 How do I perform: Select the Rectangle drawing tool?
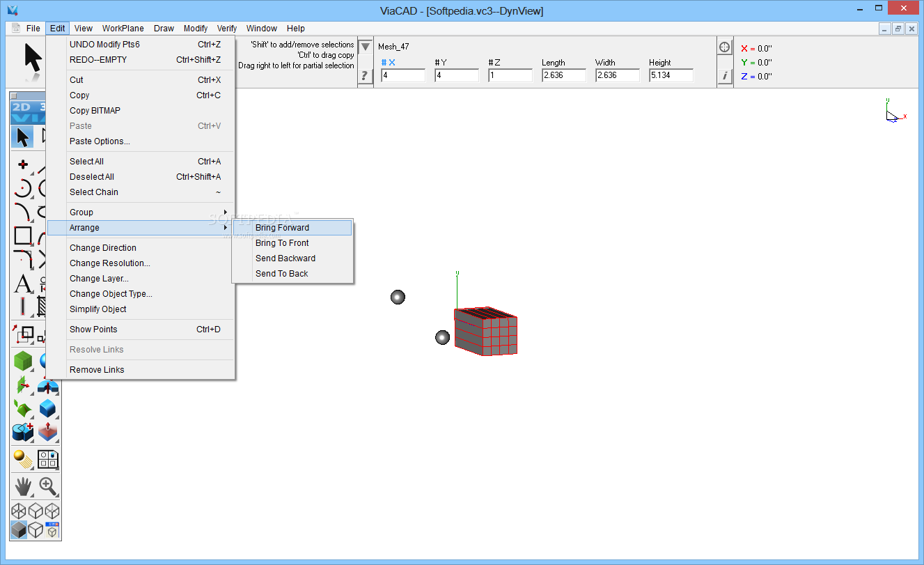(23, 235)
